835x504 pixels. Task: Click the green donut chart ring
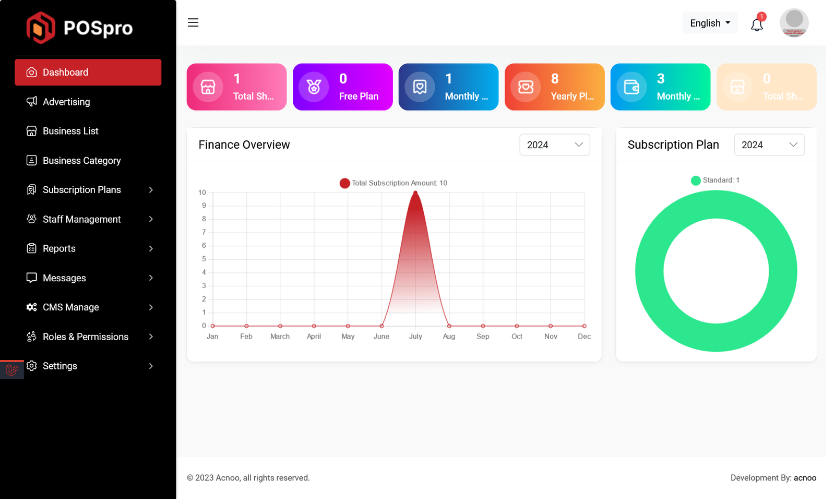click(x=649, y=271)
